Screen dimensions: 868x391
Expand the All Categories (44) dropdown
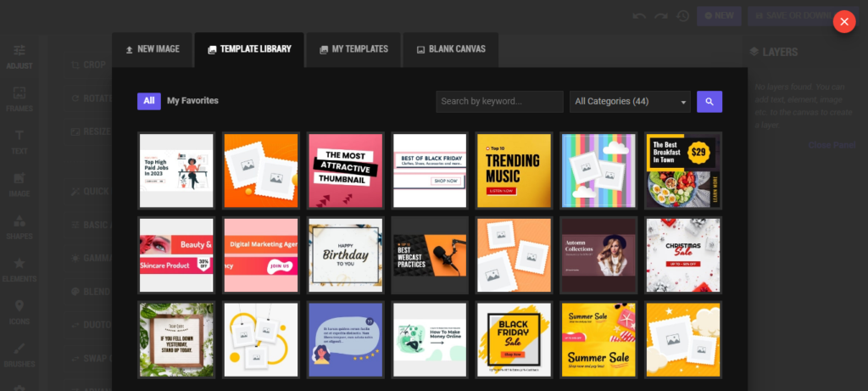point(630,102)
